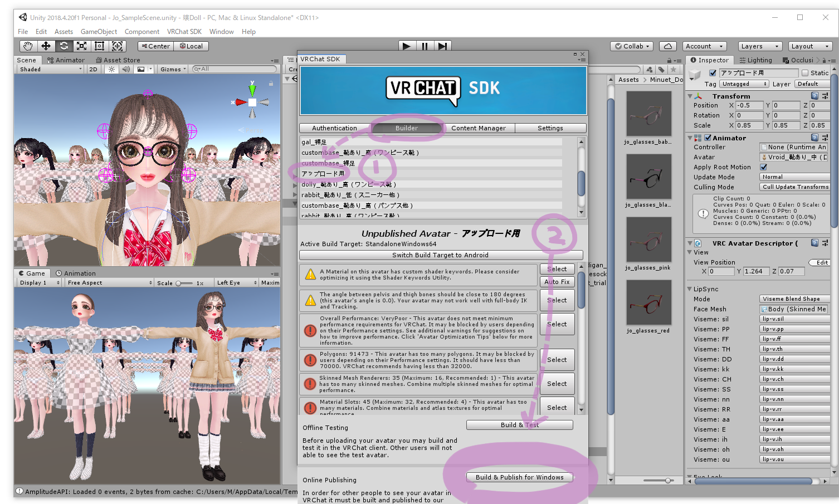The height and width of the screenshot is (504, 839).
Task: Open the VRChat SDK menu
Action: coord(184,32)
